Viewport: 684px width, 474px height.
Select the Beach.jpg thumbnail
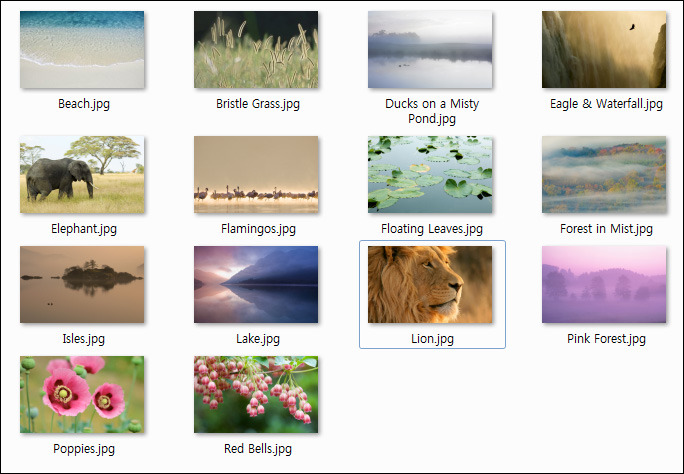pyautogui.click(x=82, y=50)
